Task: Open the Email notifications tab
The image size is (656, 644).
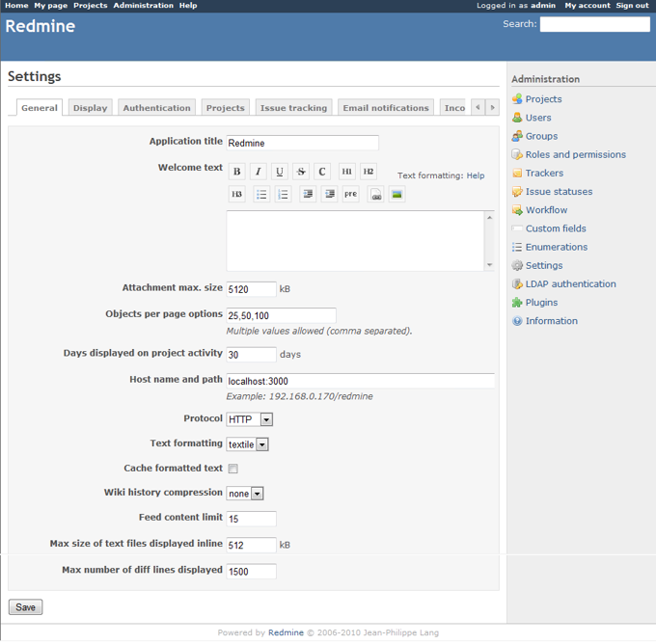Action: click(386, 107)
